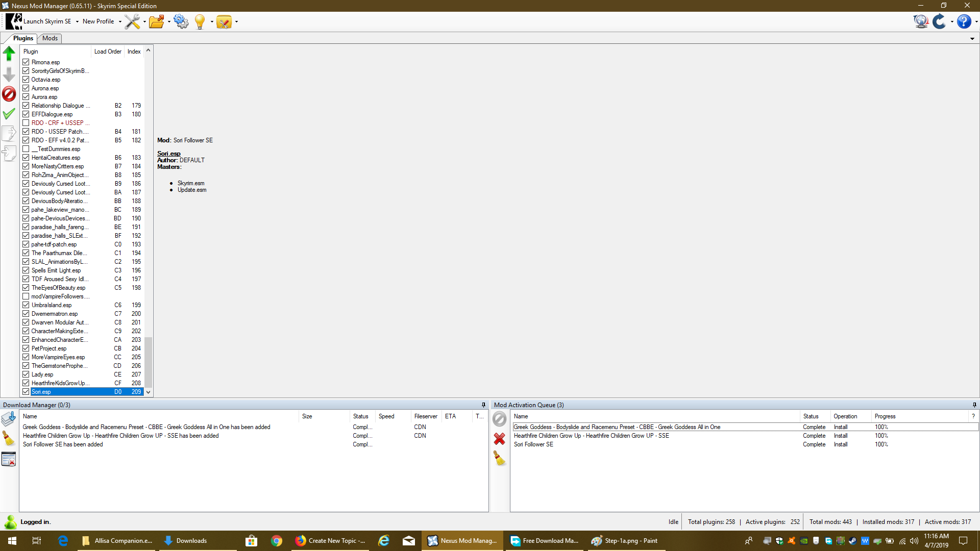Expand the folder icon dropdown arrow
Viewport: 980px width, 551px height.
click(169, 22)
